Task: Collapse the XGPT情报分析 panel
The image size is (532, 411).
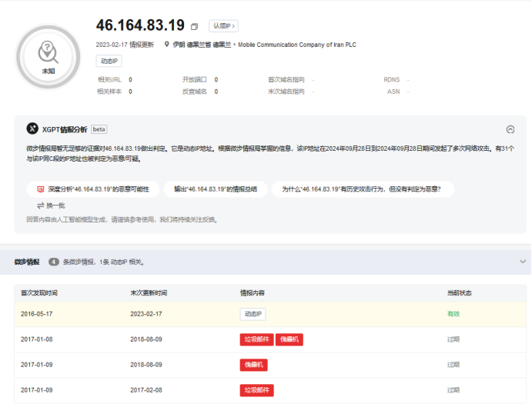Action: pos(510,129)
